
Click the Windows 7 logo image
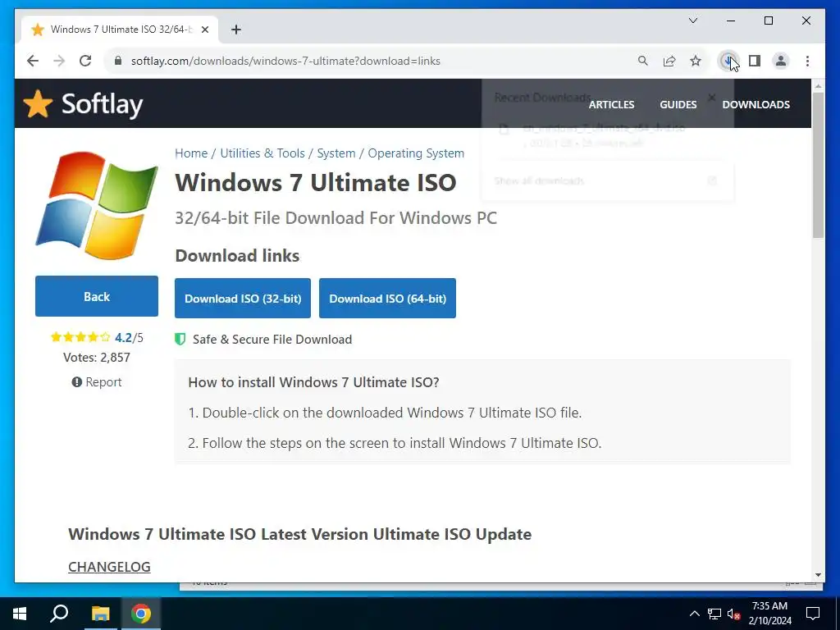coord(97,205)
